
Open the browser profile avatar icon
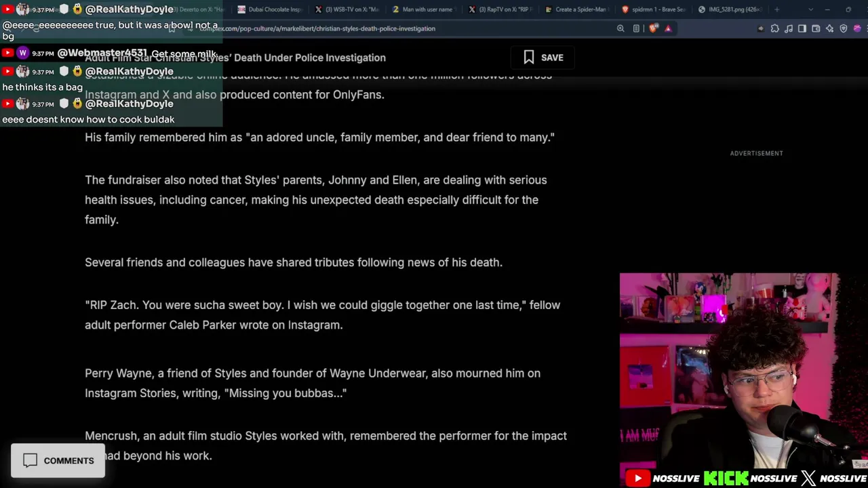click(857, 28)
